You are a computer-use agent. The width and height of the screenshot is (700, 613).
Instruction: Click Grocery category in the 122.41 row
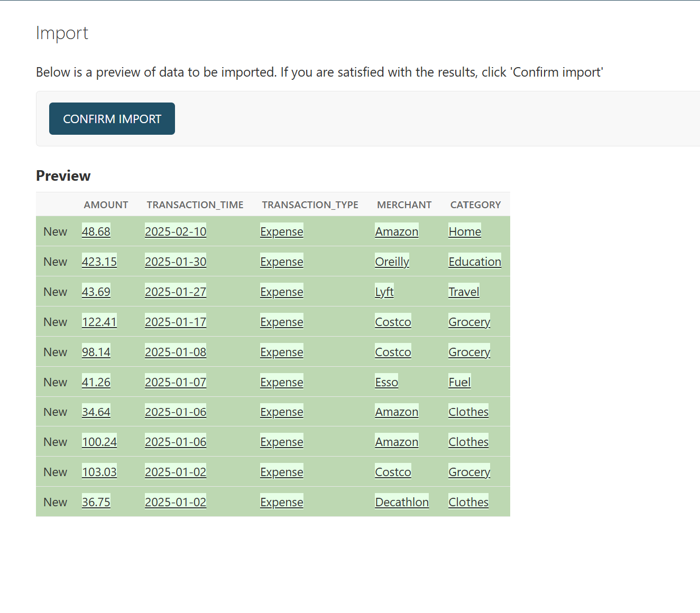point(469,322)
